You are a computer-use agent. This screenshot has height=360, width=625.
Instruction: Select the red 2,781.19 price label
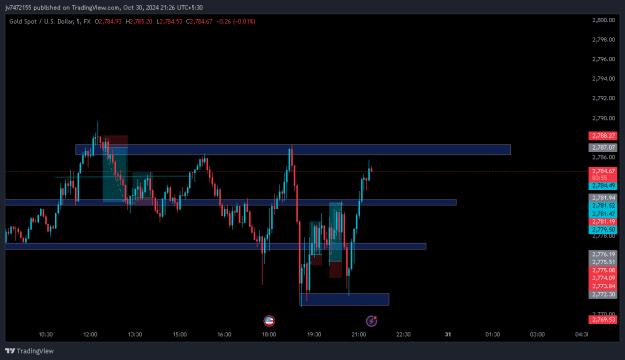click(x=603, y=222)
